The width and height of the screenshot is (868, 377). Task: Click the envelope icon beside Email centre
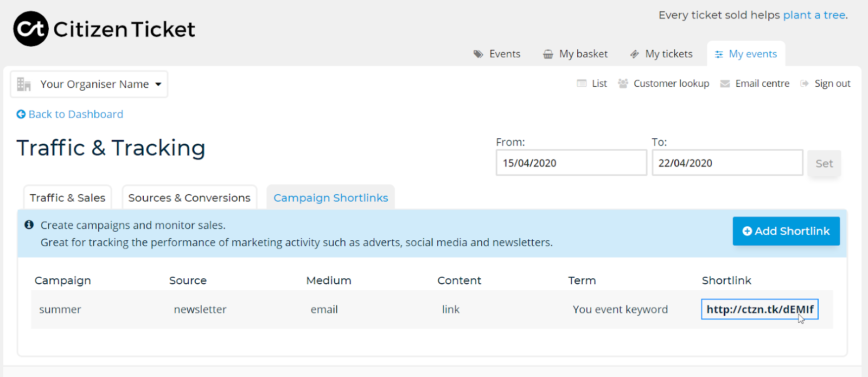(x=725, y=84)
